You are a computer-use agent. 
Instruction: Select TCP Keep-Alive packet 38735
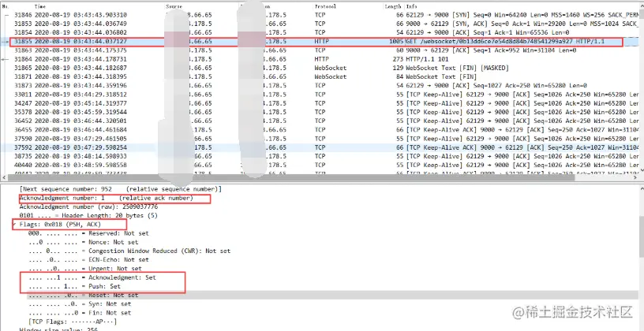(320, 156)
